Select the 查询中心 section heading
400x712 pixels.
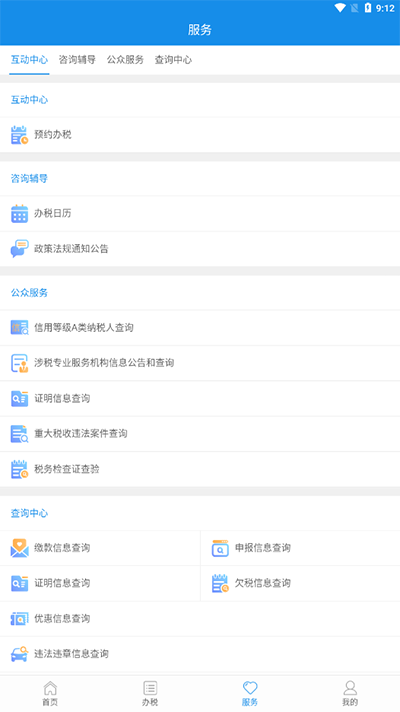point(30,513)
